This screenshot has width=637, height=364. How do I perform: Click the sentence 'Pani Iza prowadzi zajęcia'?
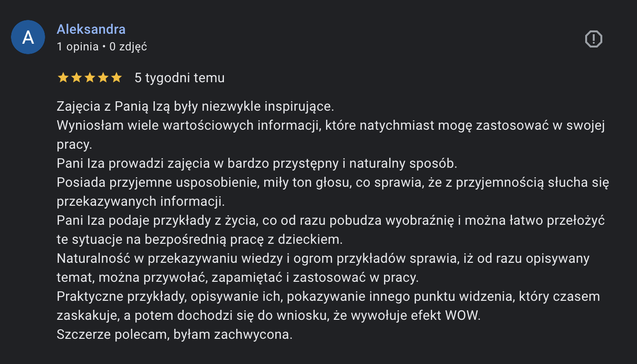tap(257, 163)
